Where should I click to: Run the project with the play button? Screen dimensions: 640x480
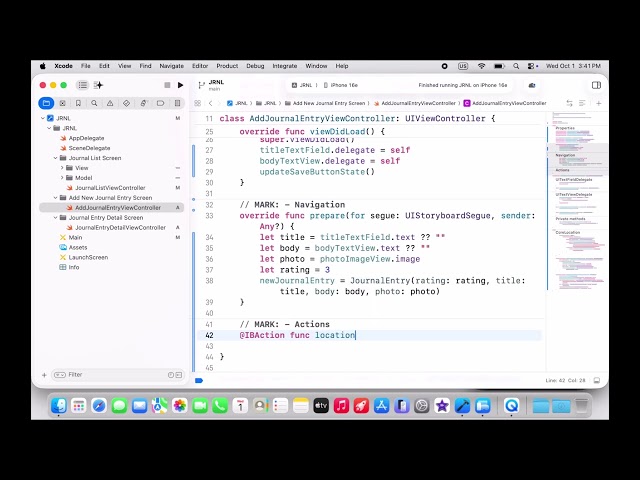tap(180, 85)
